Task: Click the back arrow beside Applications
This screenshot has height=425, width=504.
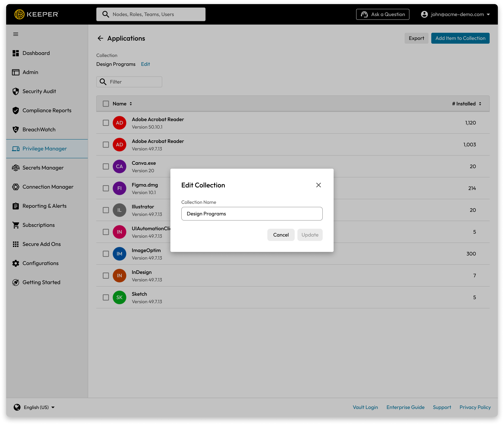Action: pos(100,38)
